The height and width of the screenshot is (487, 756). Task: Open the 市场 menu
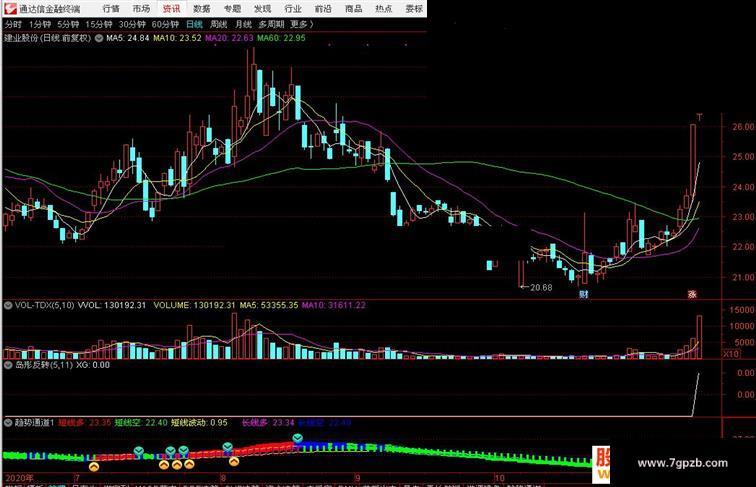pos(141,9)
